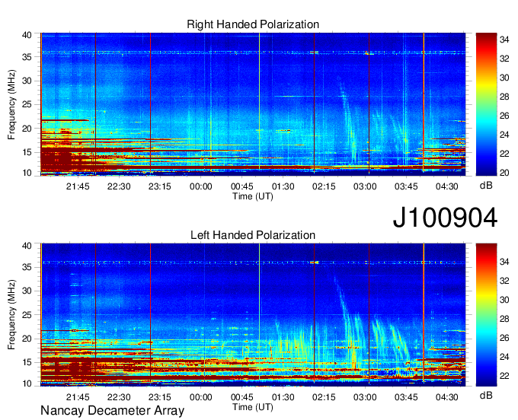The image size is (518, 420).
Task: Click 35 MHz tick on Left Handed plot
Action: [27, 267]
